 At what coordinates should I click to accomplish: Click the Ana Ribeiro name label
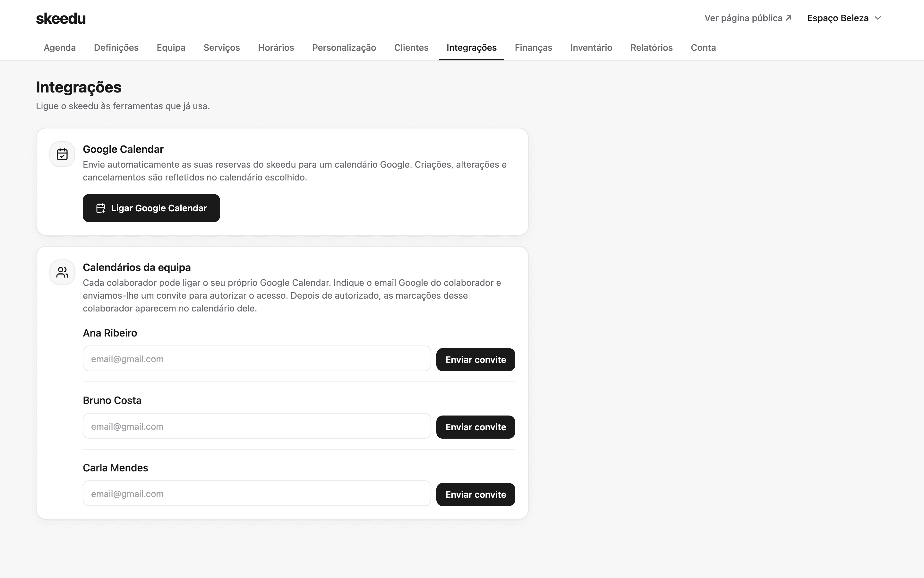(110, 333)
